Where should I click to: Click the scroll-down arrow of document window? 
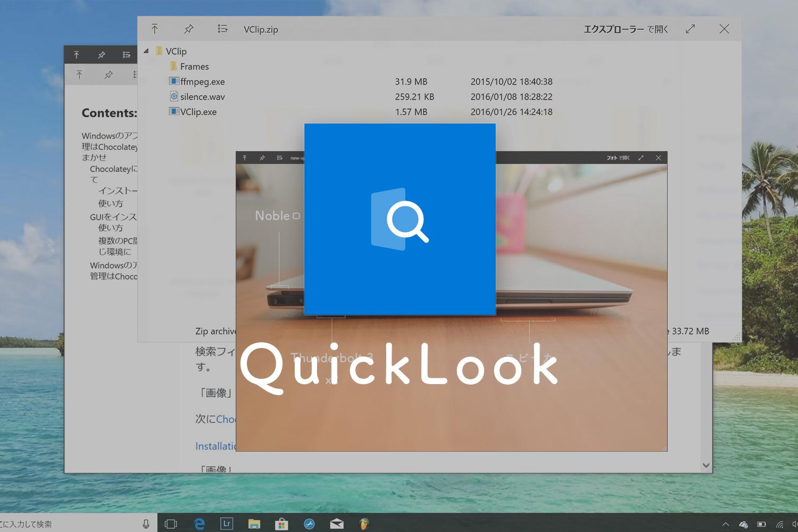[706, 465]
